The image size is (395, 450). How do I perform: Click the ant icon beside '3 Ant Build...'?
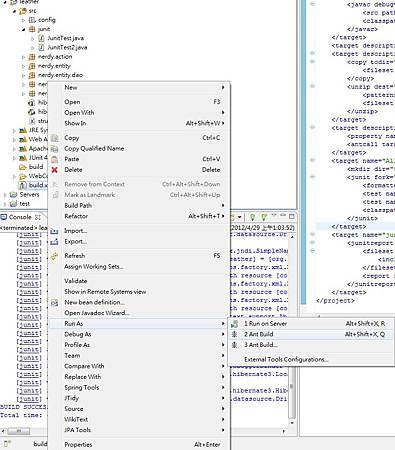[x=235, y=345]
